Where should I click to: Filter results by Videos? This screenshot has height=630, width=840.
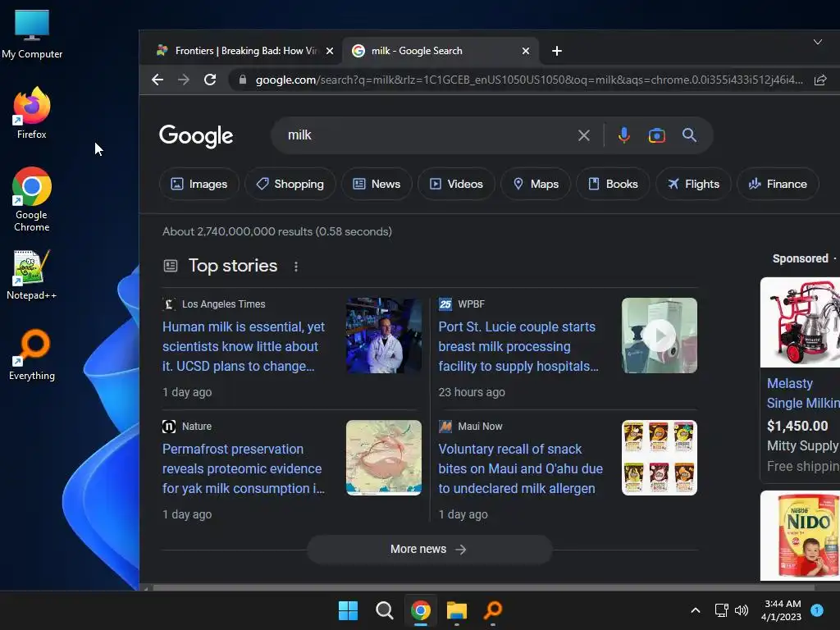[x=456, y=185]
